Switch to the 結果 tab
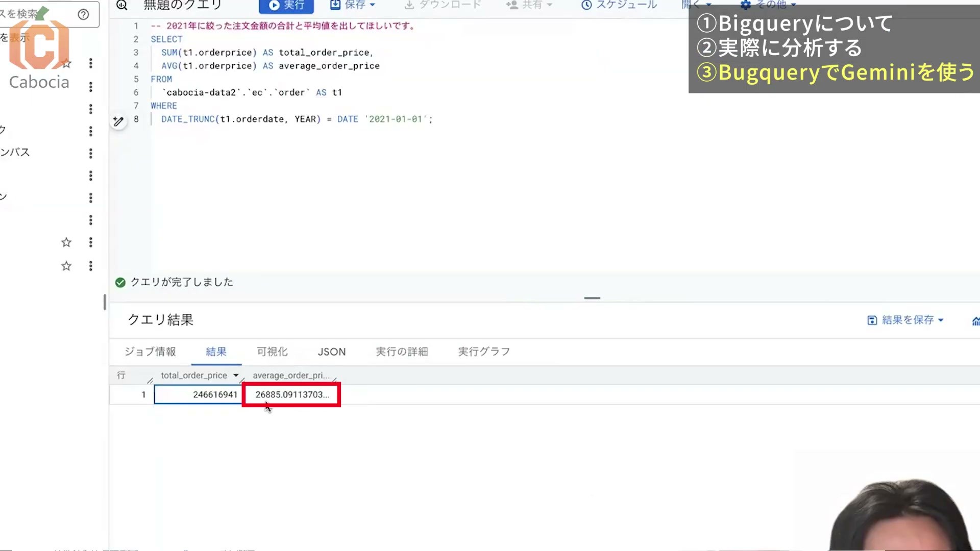The image size is (980, 551). tap(216, 352)
